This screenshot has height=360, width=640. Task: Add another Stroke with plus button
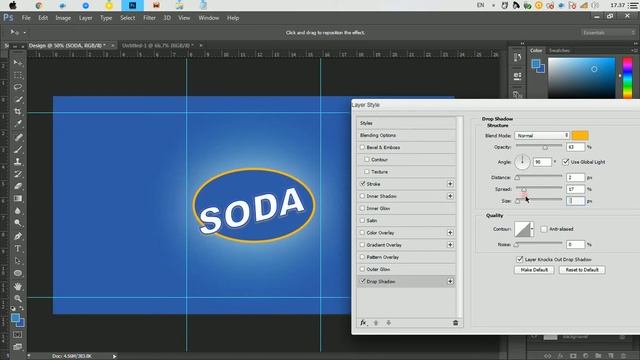(450, 184)
